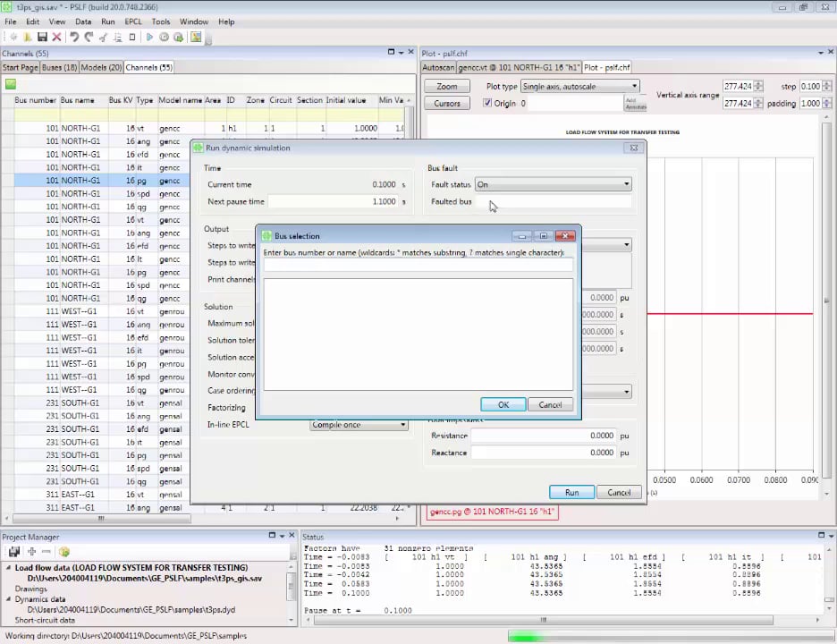Toggle the Origin checkbox in Plot panel
The image size is (837, 644).
(x=486, y=103)
